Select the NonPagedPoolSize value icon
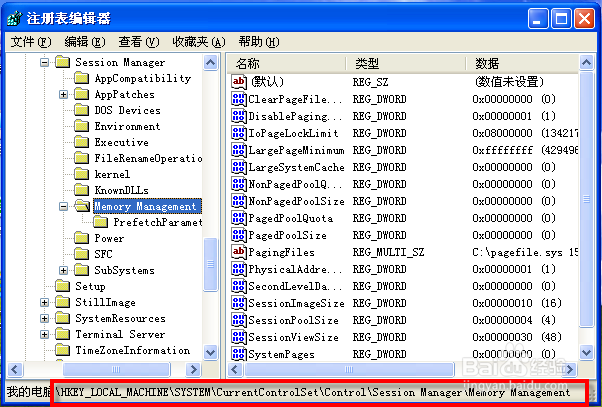Screen dimensions: 602x407 pos(238,201)
